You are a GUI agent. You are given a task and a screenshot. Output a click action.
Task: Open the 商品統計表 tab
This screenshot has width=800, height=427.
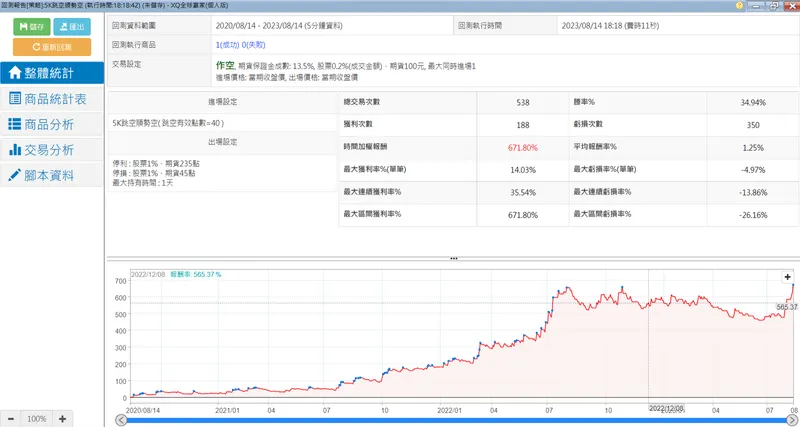[x=52, y=99]
